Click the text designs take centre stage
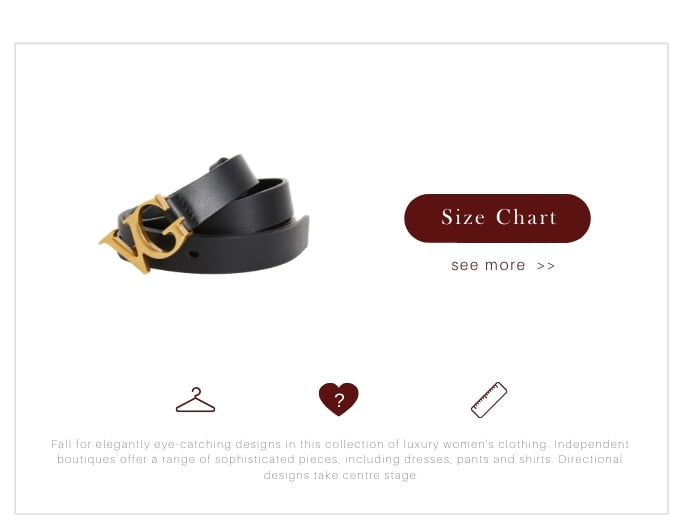Viewport: 683px width, 529px height. [340, 475]
